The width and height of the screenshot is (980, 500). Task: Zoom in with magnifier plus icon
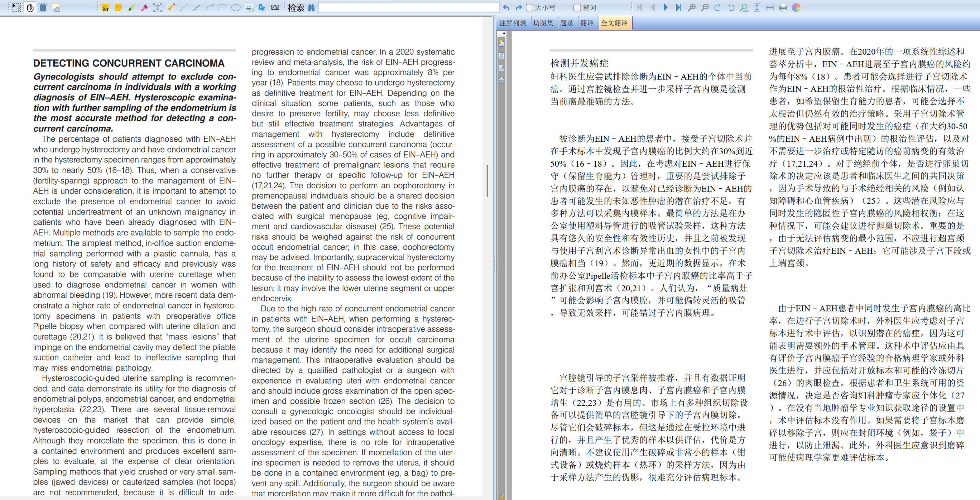coord(692,8)
